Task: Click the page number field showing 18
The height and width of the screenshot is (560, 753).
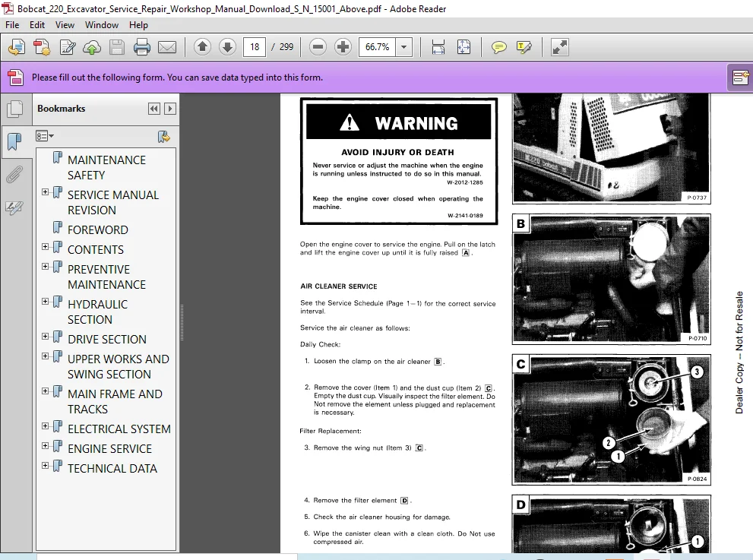Action: [255, 46]
